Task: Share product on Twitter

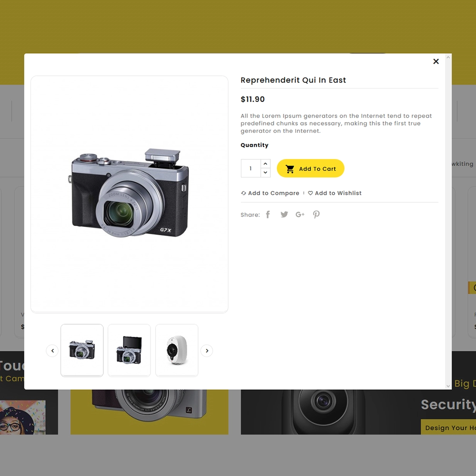Action: tap(284, 215)
